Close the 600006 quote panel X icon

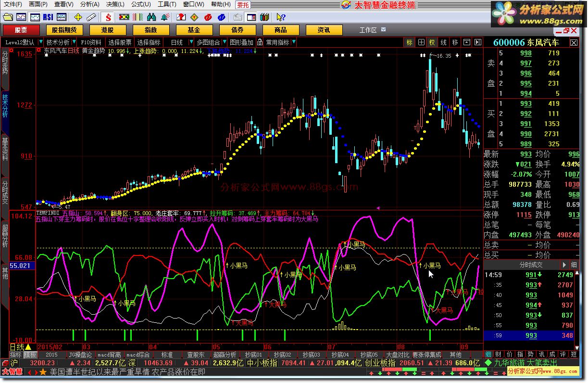pyautogui.click(x=574, y=42)
